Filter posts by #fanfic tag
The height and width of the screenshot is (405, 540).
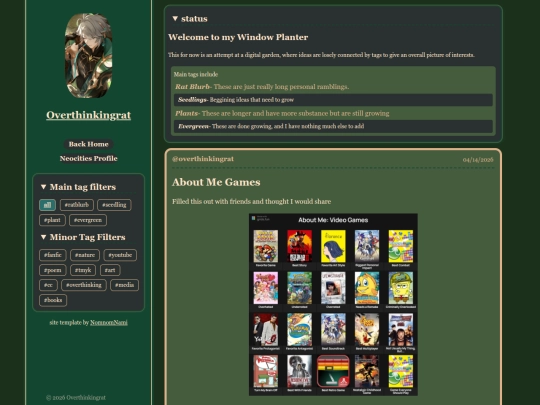pos(53,255)
